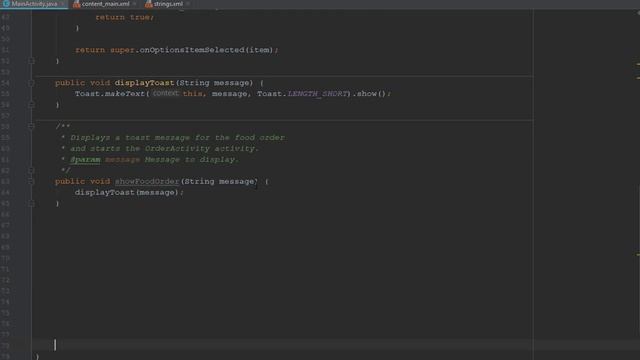This screenshot has height=360, width=640.
Task: Switch to the MainActivity.java tab
Action: tap(35, 4)
